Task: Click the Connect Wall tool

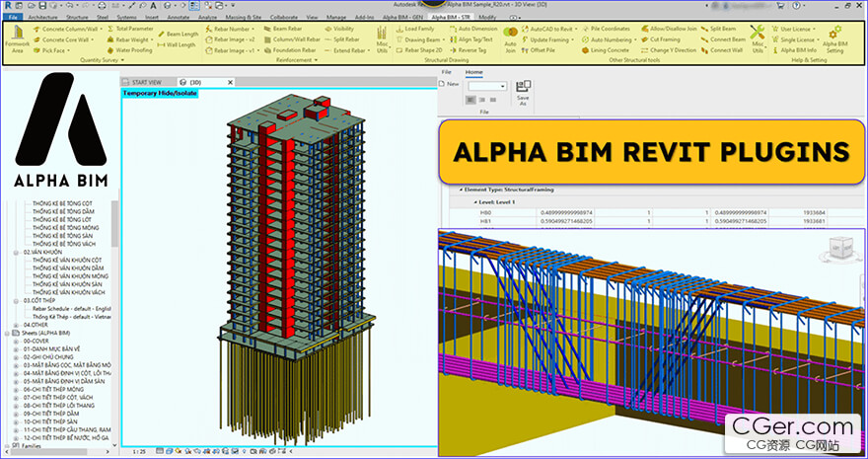Action: [722, 50]
